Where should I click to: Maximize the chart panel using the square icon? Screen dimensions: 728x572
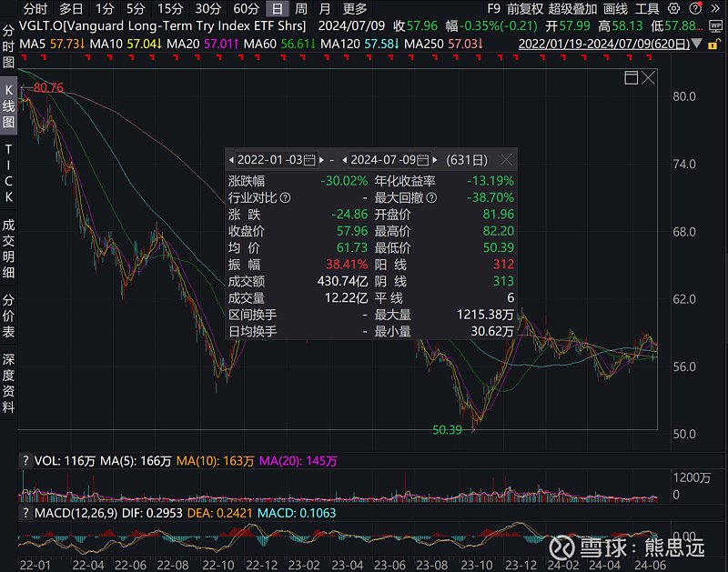(631, 78)
